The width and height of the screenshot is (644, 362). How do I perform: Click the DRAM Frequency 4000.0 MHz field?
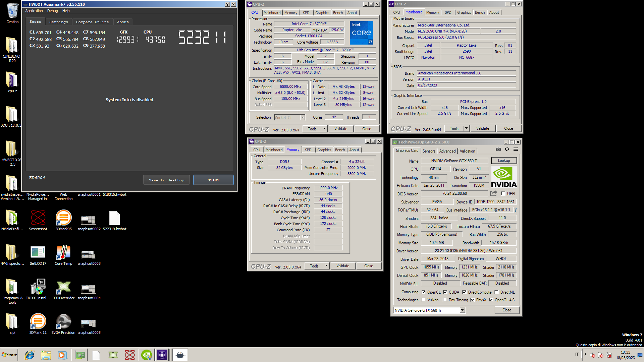(x=328, y=188)
